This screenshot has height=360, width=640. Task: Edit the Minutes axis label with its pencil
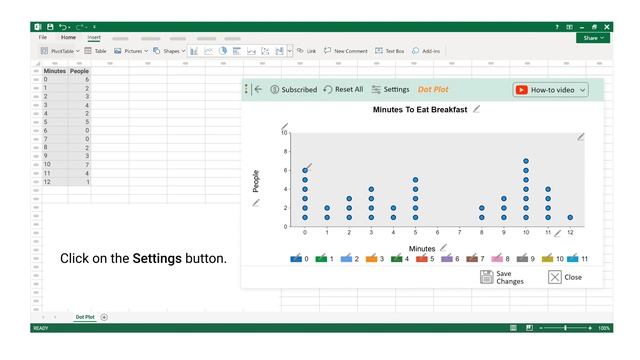(x=443, y=247)
